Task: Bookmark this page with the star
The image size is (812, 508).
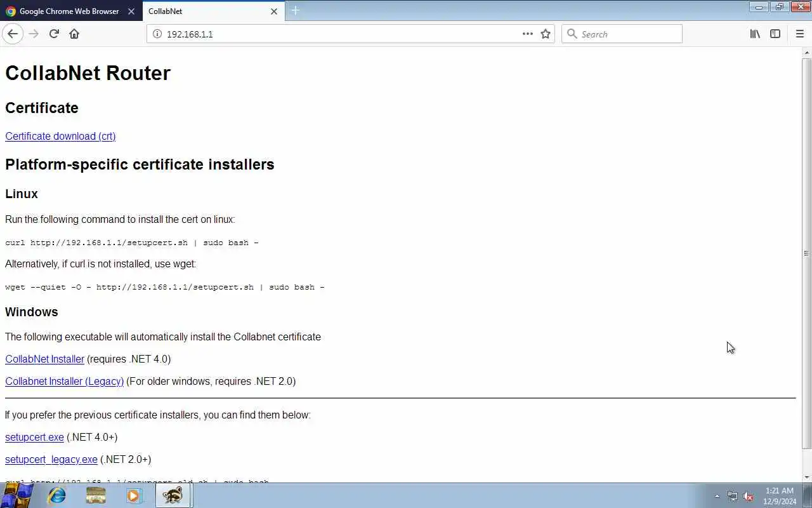Action: coord(546,34)
